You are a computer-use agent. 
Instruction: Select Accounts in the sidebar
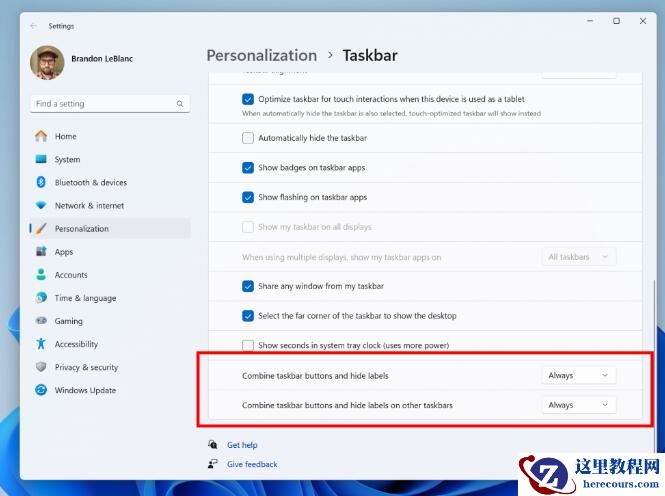110,275
